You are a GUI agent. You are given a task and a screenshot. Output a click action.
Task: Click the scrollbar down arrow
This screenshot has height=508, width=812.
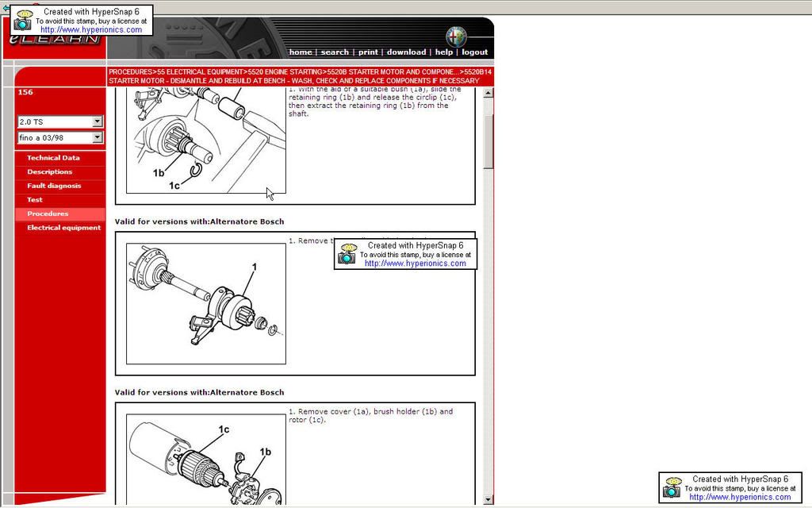(x=488, y=500)
